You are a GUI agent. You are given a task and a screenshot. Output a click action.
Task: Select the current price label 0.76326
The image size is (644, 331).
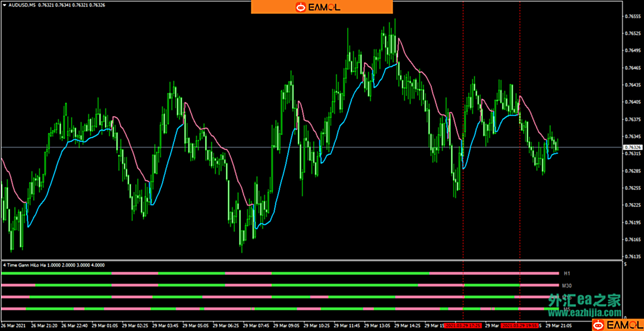(x=633, y=148)
